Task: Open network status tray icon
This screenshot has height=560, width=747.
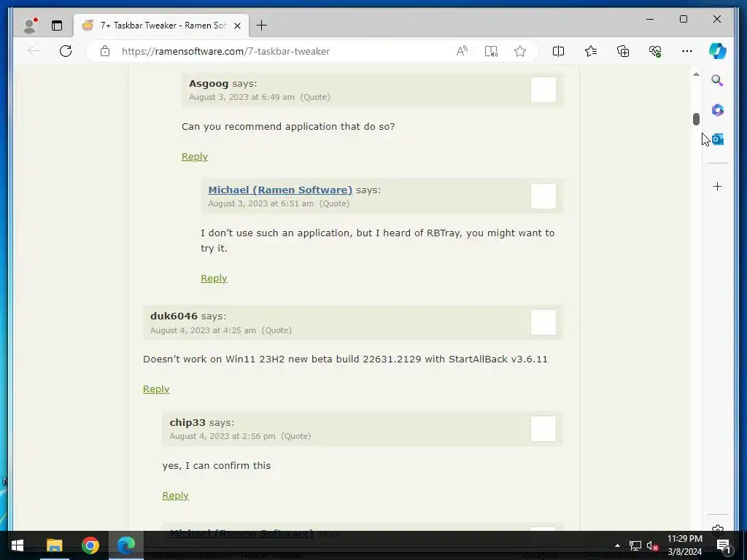Action: click(x=635, y=545)
